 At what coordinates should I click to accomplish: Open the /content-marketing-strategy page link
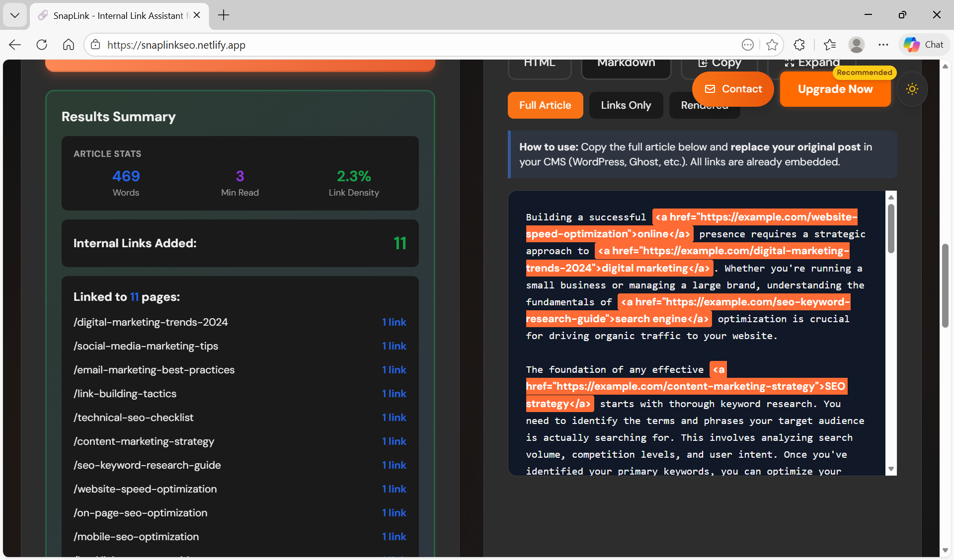tap(144, 441)
